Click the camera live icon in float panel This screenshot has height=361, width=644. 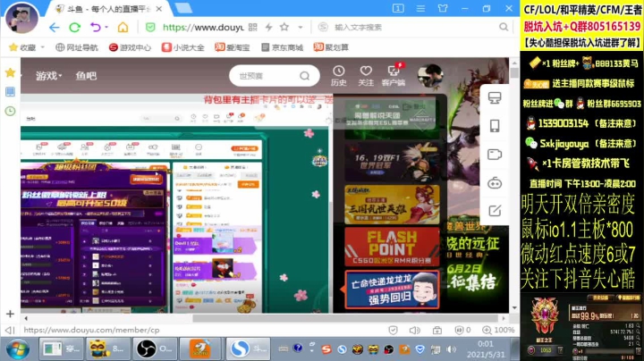(x=495, y=155)
